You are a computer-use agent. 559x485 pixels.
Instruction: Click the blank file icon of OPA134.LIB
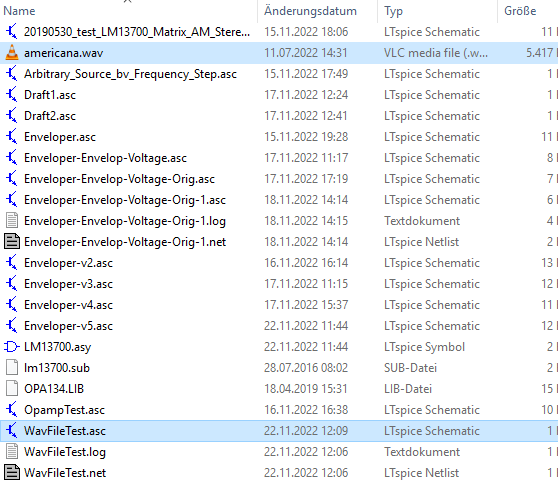click(x=12, y=389)
